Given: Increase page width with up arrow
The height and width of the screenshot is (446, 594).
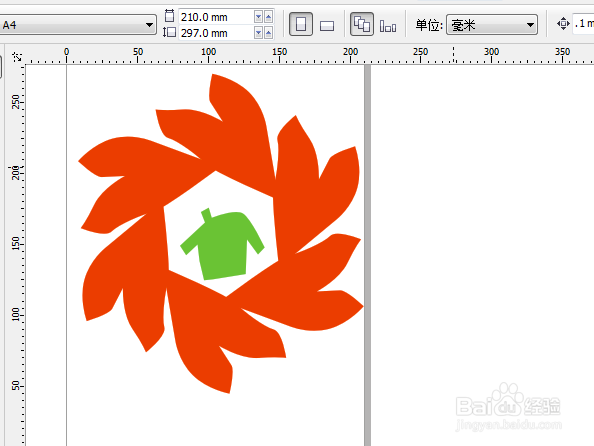Looking at the screenshot, I should [x=269, y=17].
